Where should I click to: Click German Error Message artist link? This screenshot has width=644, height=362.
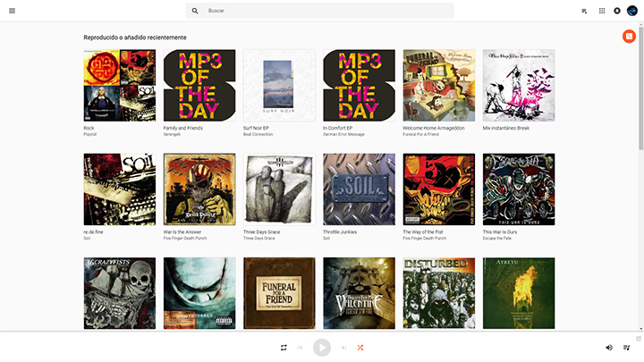click(x=343, y=134)
